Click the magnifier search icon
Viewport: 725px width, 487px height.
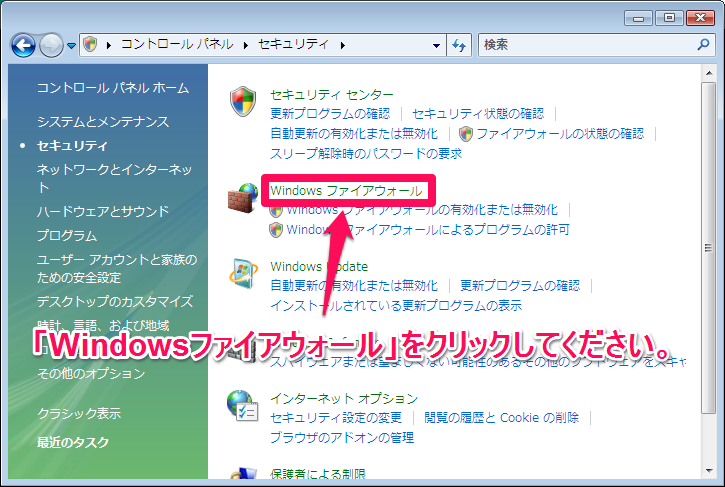point(703,44)
